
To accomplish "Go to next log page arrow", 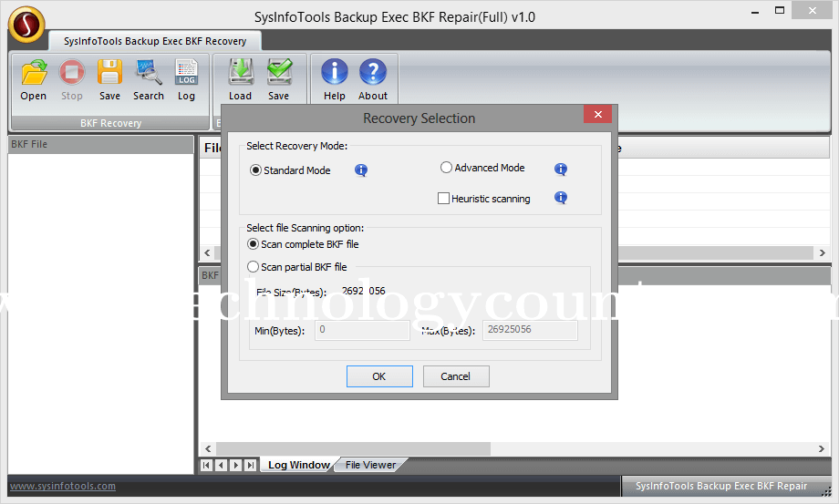I will click(x=235, y=465).
